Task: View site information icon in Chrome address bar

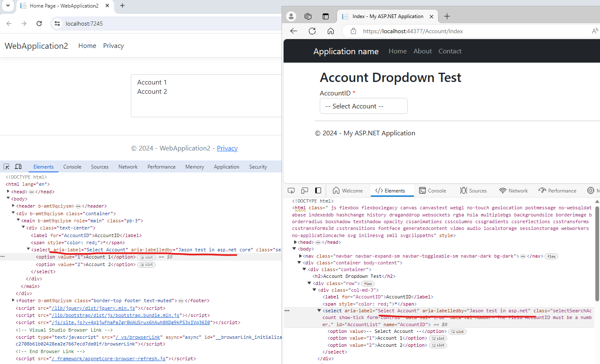Action: coord(57,24)
